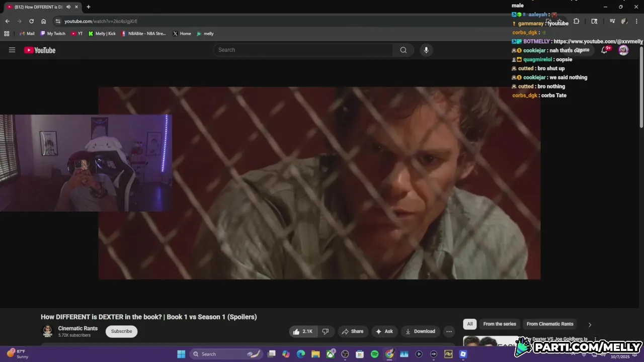
Task: Open Xbox app from the taskbar
Action: (x=331, y=354)
